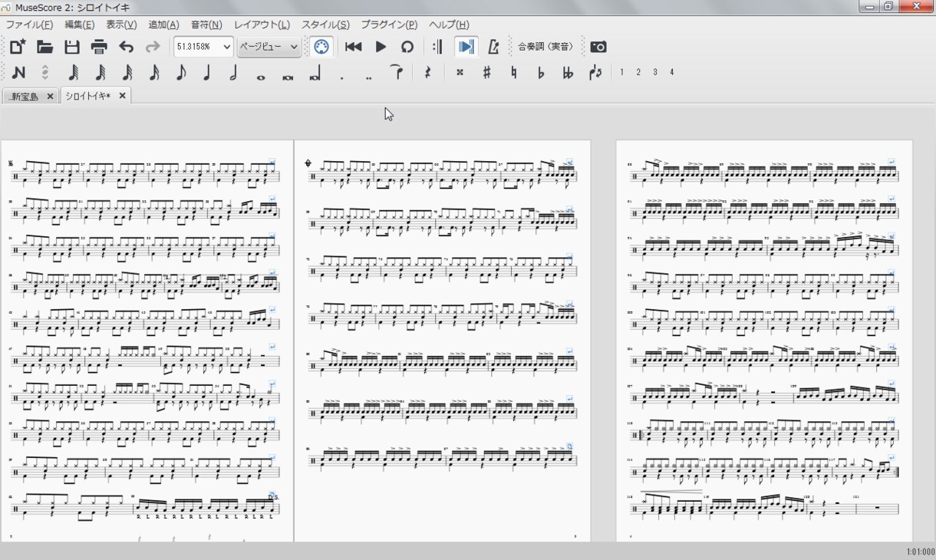The height and width of the screenshot is (560, 936).
Task: Select the quarter note duration
Action: [207, 72]
